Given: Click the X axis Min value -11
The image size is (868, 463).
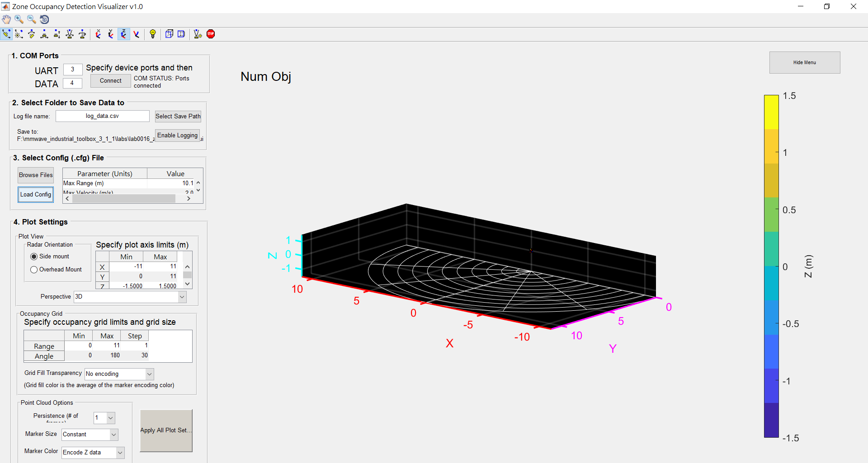Looking at the screenshot, I should click(126, 267).
